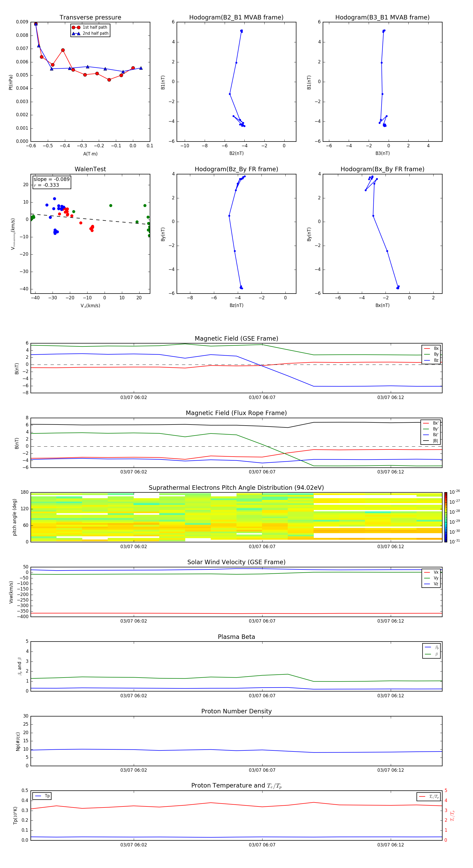Click the 'Plasma Beta' plot title
473x868 pixels.
[x=236, y=637]
